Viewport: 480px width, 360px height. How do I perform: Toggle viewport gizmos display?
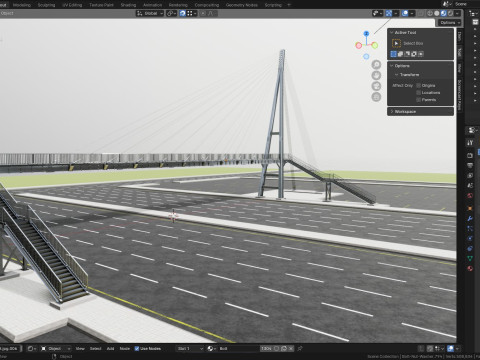point(389,13)
